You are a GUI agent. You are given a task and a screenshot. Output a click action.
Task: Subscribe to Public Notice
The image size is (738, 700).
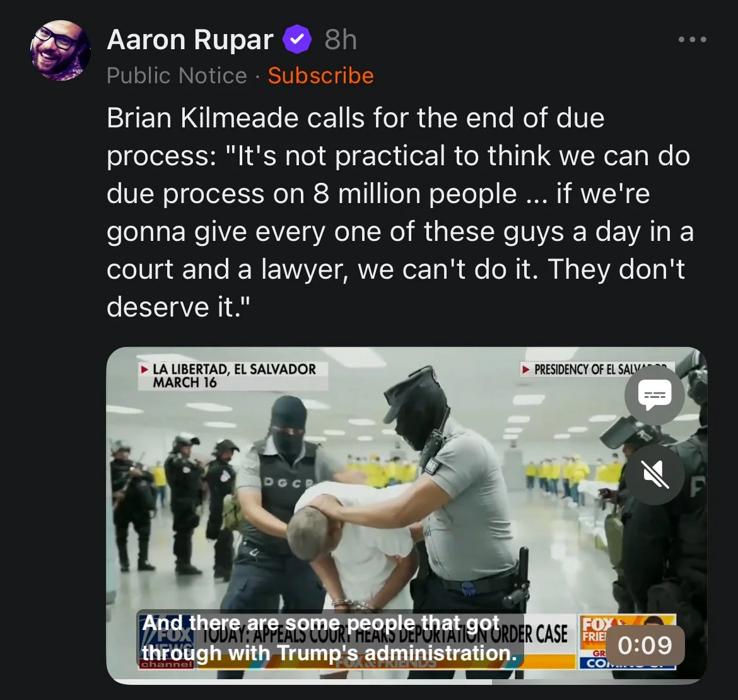point(320,76)
